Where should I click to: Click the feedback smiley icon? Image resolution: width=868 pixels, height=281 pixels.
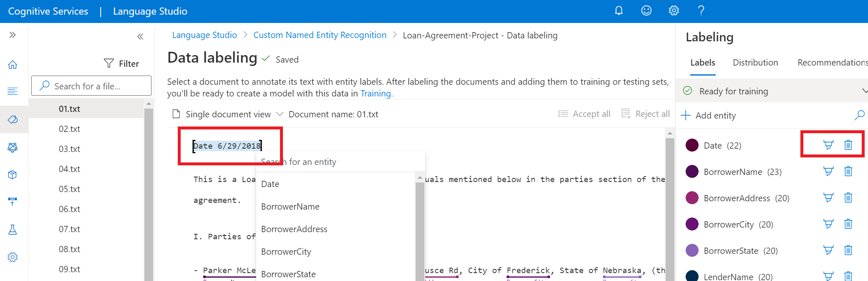click(x=646, y=11)
